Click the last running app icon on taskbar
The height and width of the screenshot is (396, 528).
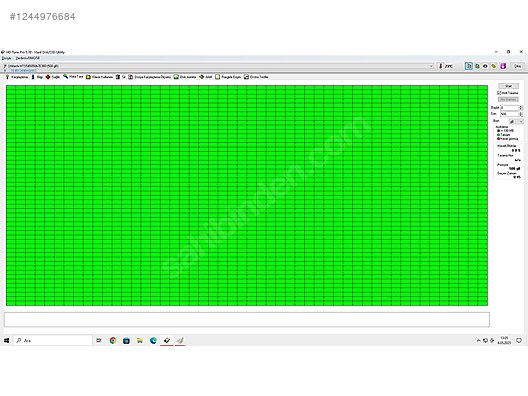tap(180, 340)
